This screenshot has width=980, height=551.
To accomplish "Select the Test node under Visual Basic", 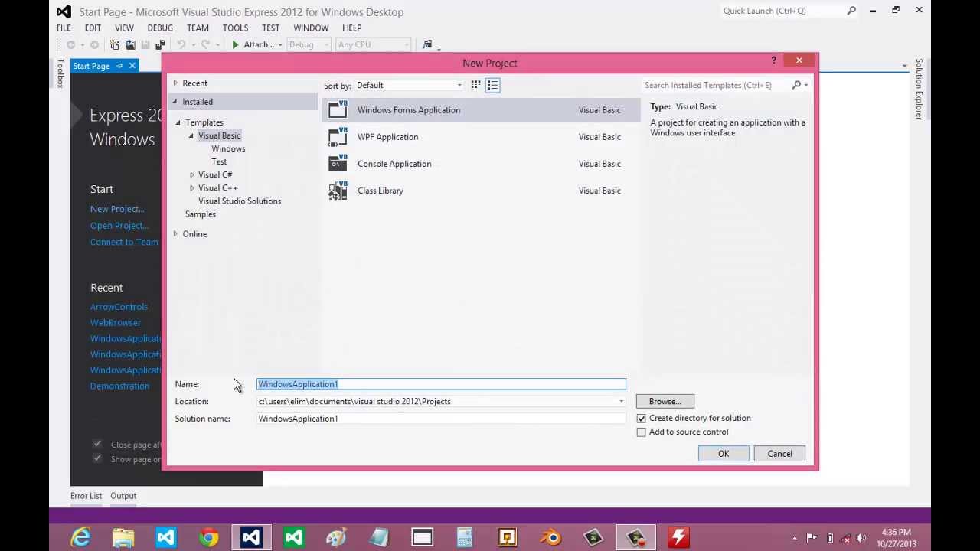I will click(219, 161).
